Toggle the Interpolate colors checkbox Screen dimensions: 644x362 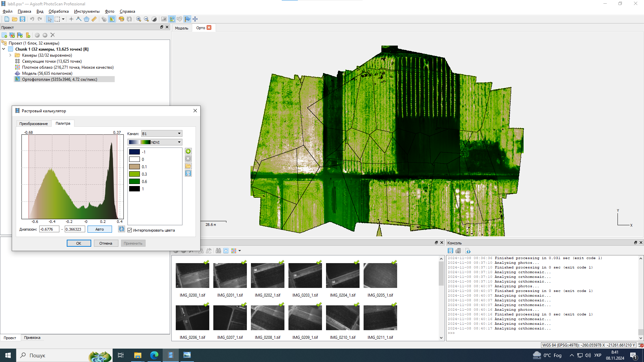click(130, 230)
